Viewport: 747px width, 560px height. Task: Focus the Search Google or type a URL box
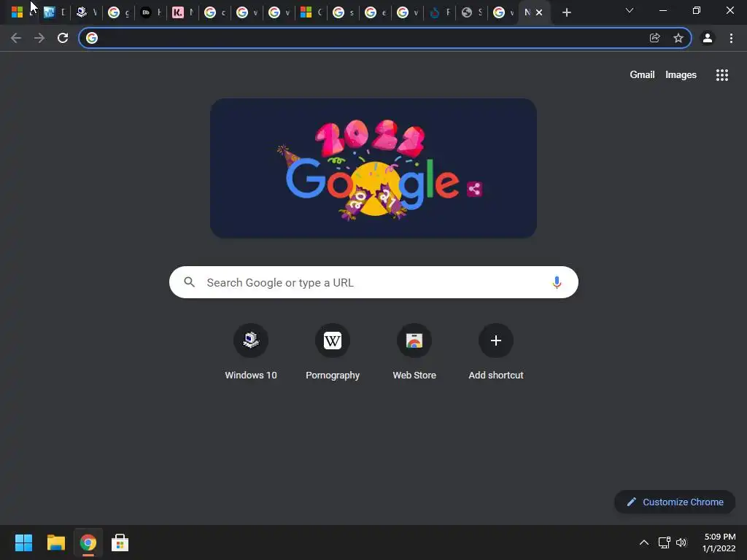click(x=373, y=282)
